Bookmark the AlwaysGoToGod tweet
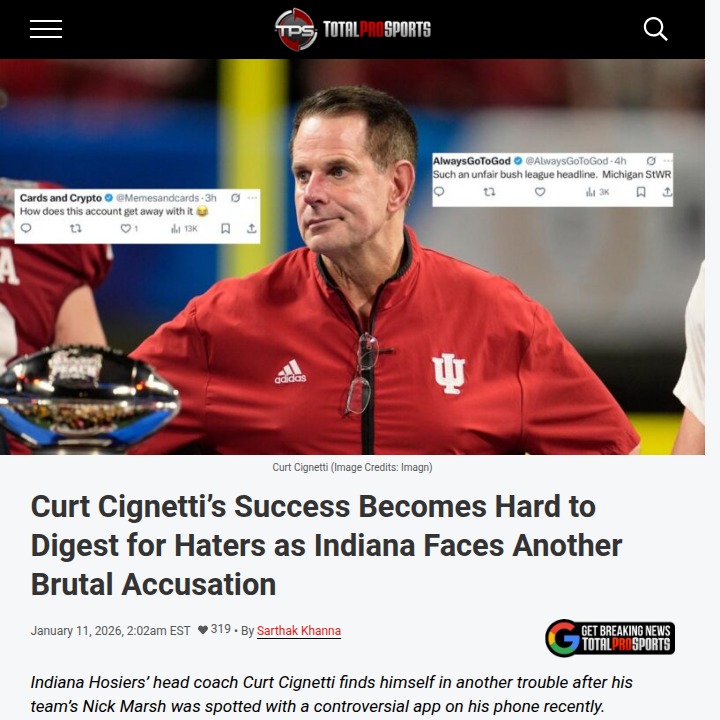Image resolution: width=720 pixels, height=720 pixels. [641, 191]
